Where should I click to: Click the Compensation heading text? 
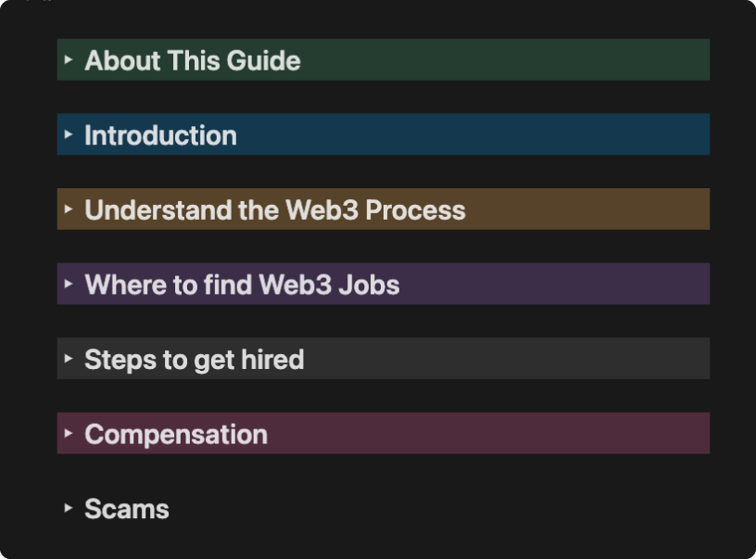[x=176, y=434]
